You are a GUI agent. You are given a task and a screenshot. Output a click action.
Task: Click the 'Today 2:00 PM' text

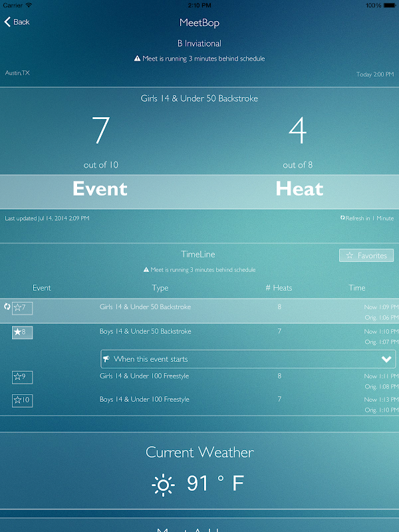(375, 74)
